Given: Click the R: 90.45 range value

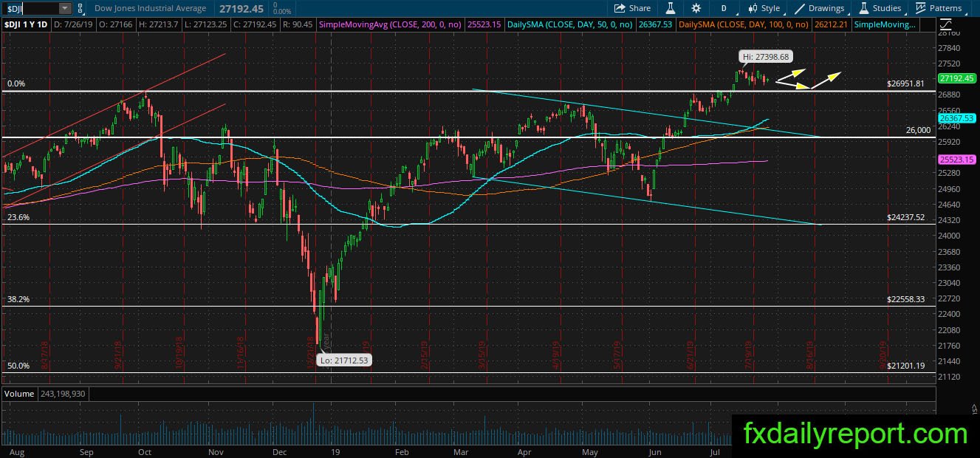Looking at the screenshot, I should click(298, 24).
